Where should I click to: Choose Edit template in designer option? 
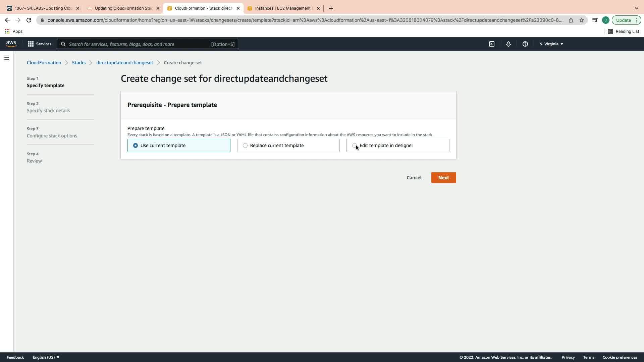[355, 145]
